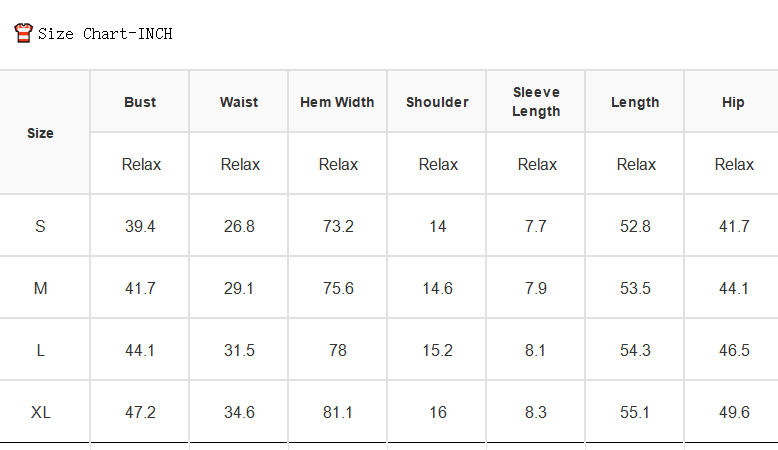Select the waist value 29.1

click(x=239, y=288)
